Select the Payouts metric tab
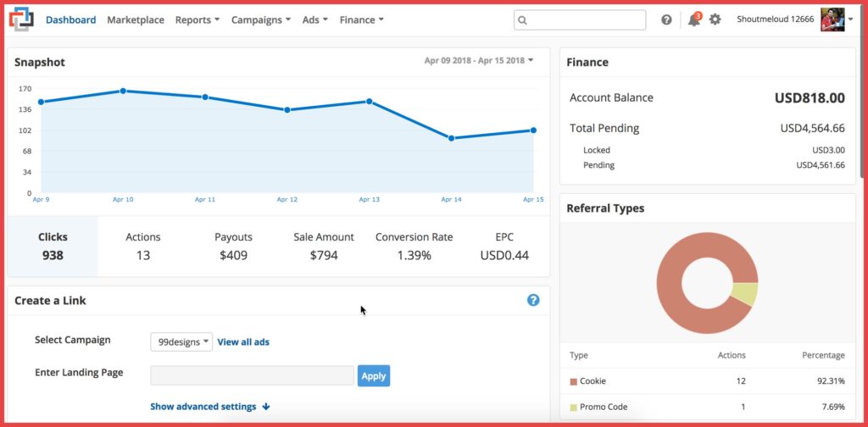This screenshot has width=868, height=427. (x=233, y=247)
